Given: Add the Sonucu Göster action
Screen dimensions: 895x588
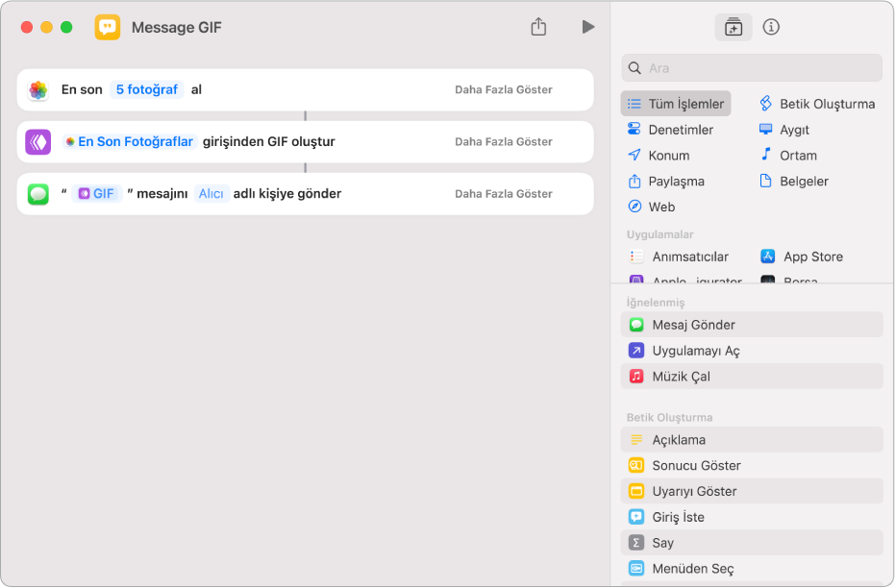Looking at the screenshot, I should click(x=752, y=465).
